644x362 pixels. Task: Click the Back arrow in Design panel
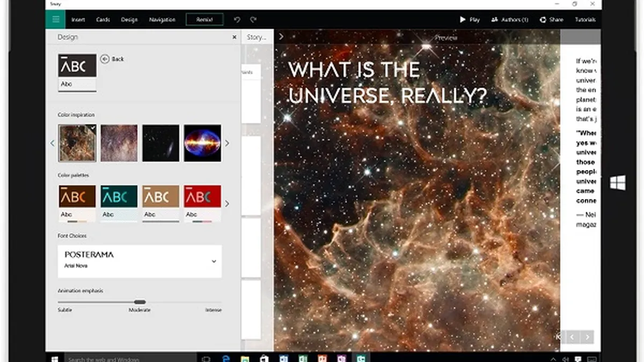tap(112, 59)
